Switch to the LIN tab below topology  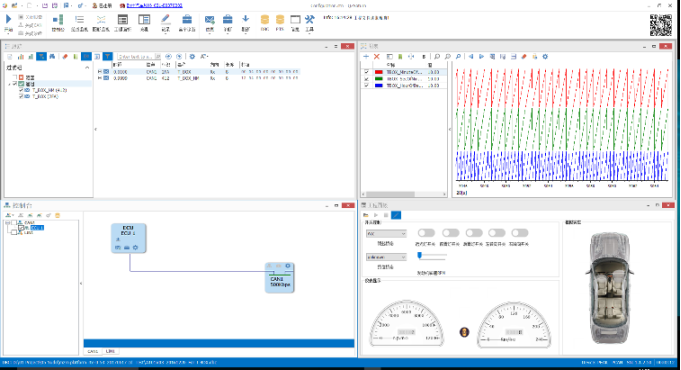pos(110,351)
